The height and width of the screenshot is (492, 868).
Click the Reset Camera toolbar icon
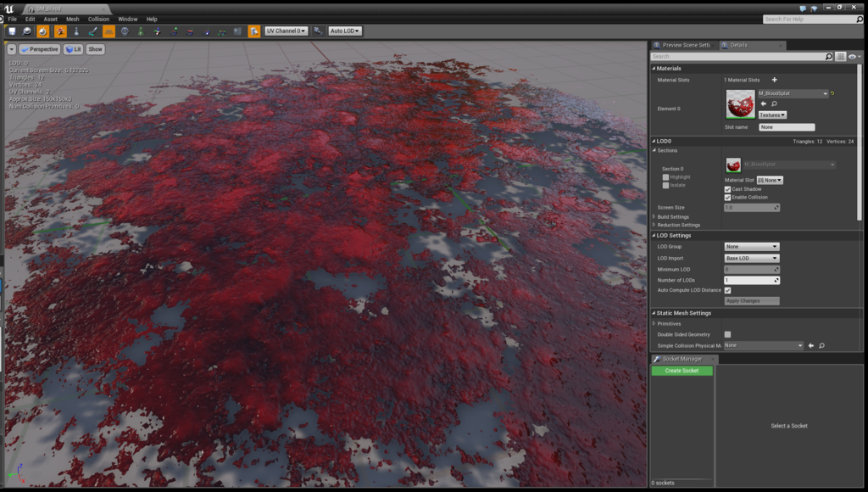coord(318,31)
